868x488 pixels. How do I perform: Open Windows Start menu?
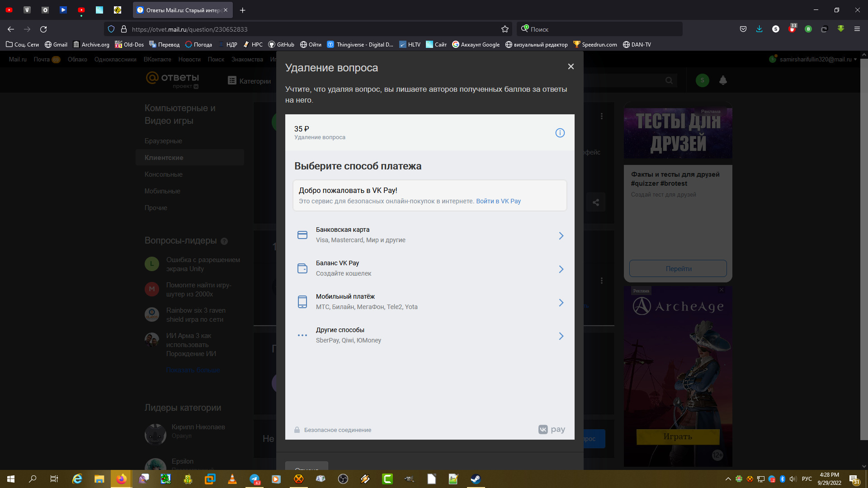click(11, 479)
